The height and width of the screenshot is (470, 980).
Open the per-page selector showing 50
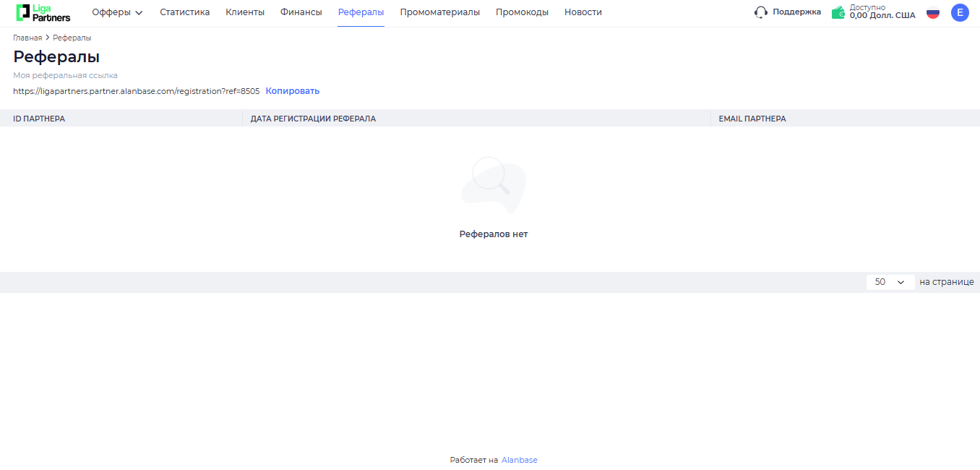(890, 282)
